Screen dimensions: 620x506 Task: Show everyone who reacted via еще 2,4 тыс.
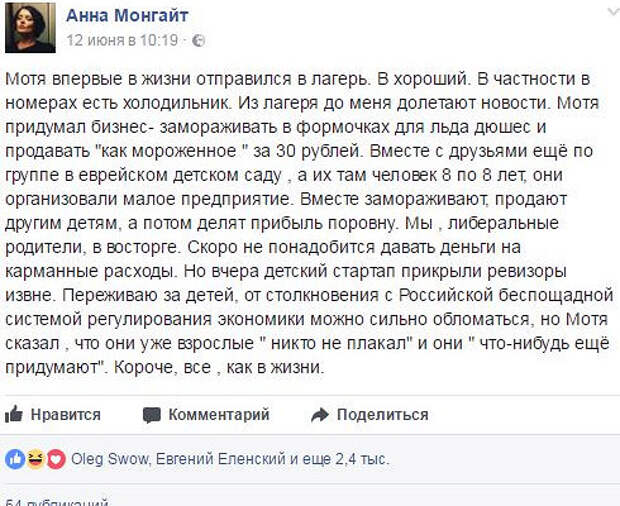pos(346,459)
